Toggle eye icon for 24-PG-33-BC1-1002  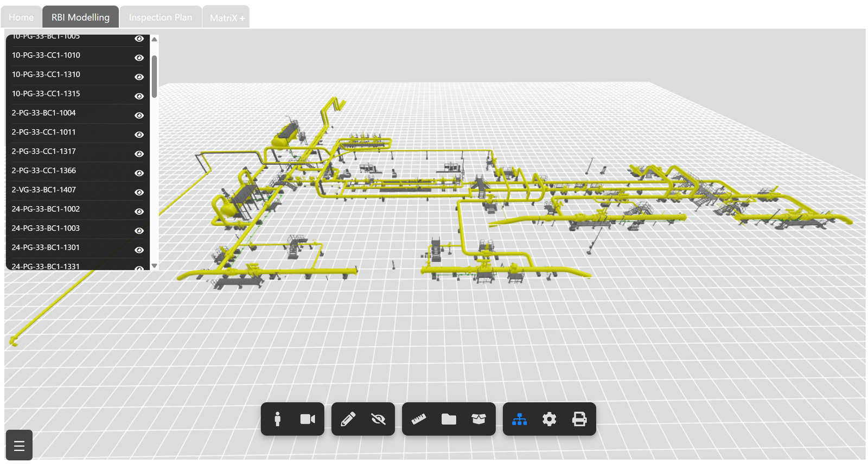[x=139, y=211]
